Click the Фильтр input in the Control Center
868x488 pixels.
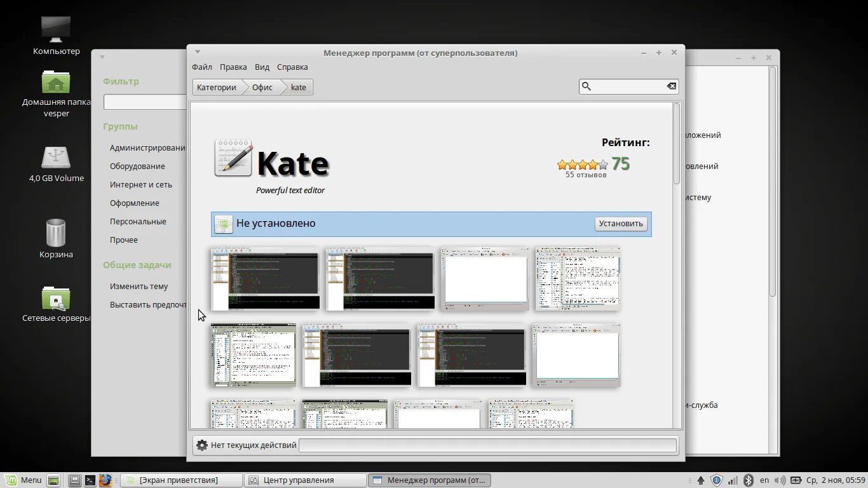(x=146, y=102)
